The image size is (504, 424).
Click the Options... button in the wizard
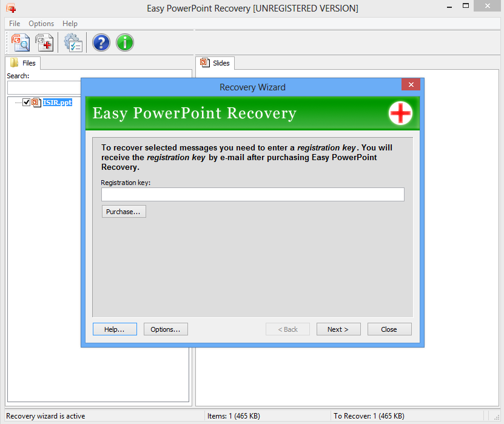click(x=166, y=329)
